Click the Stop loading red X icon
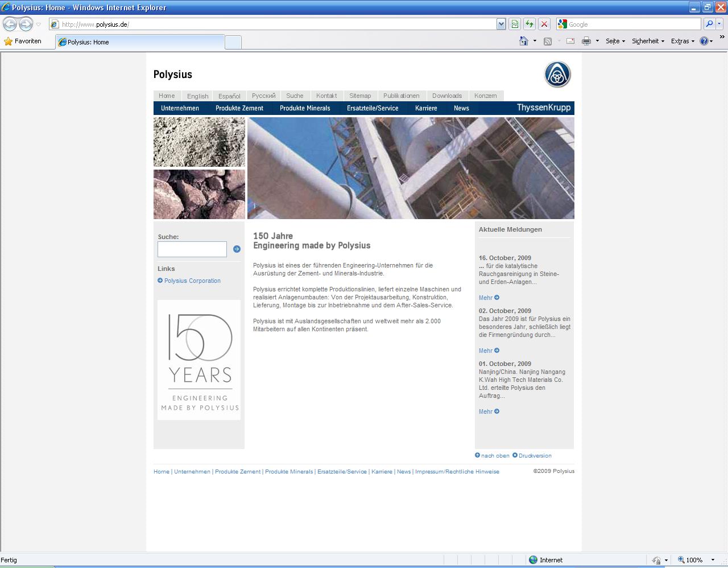 pos(544,24)
